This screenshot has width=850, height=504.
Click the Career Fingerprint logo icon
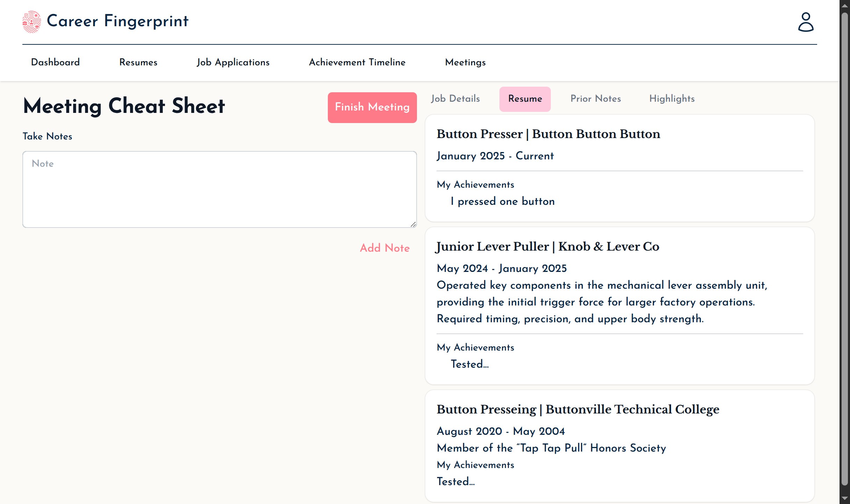pos(31,22)
